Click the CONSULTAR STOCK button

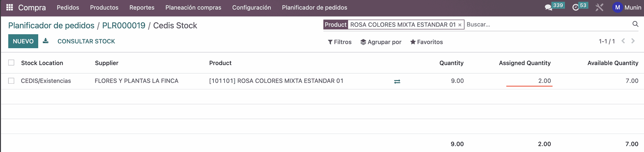tap(86, 41)
